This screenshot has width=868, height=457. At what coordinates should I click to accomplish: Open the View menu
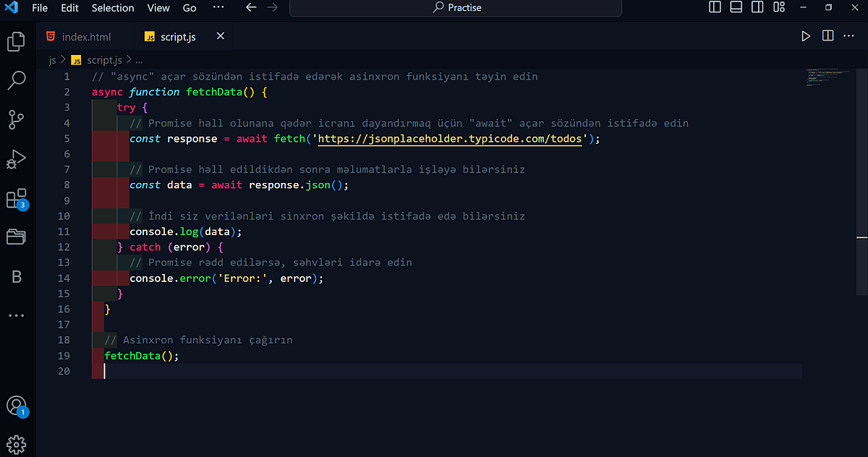tap(158, 8)
